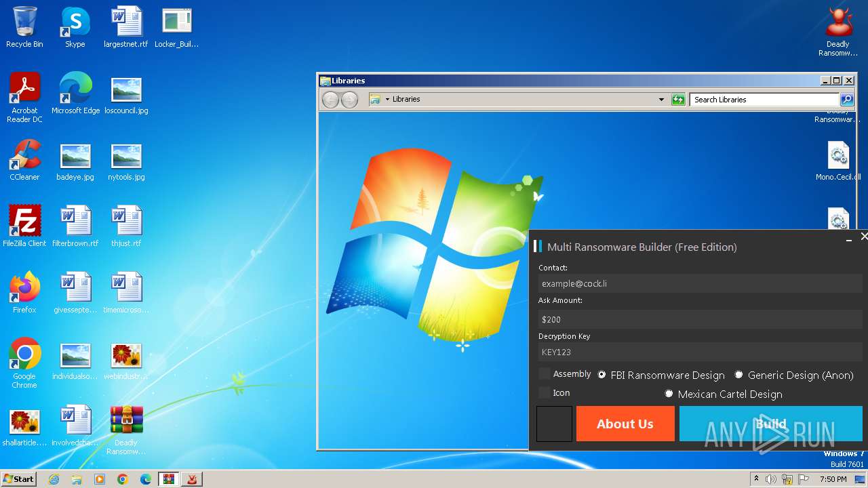
Task: Enable the Icon checkbox
Action: pos(545,393)
